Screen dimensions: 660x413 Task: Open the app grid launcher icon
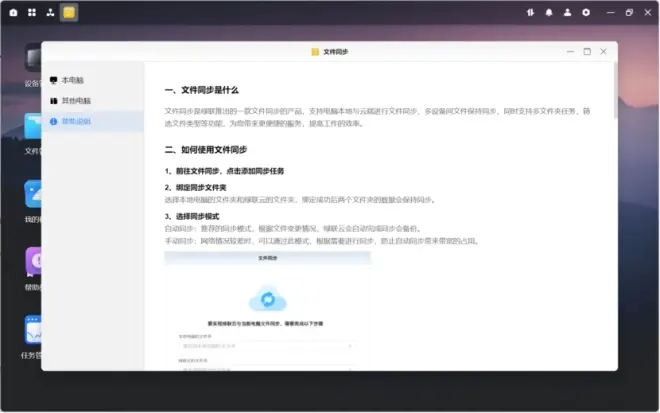click(x=32, y=13)
